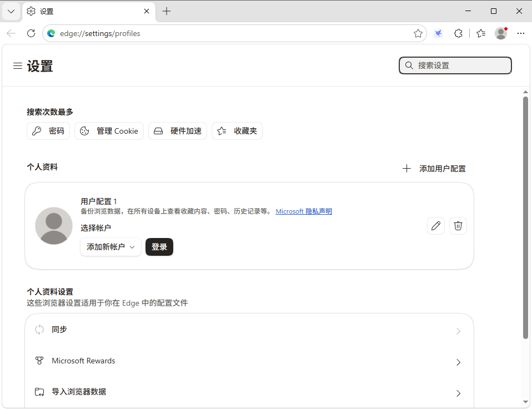Add this page to favorites star
This screenshot has height=410, width=532.
coord(418,33)
